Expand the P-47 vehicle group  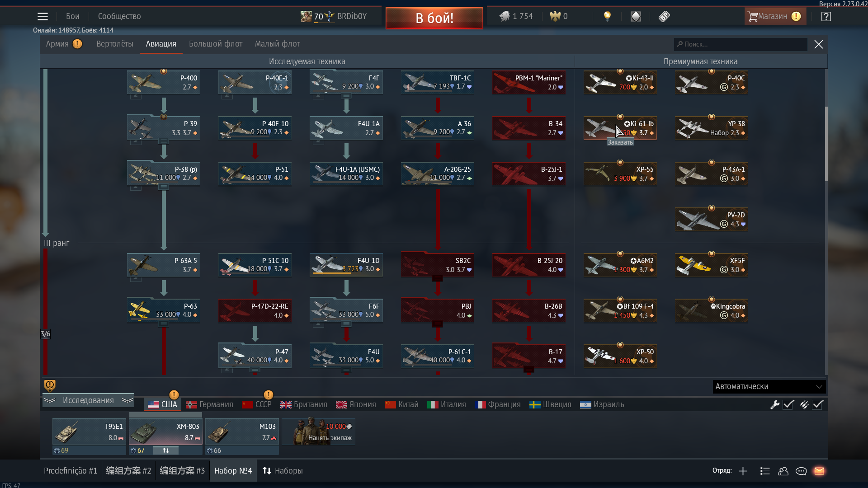coord(255,369)
